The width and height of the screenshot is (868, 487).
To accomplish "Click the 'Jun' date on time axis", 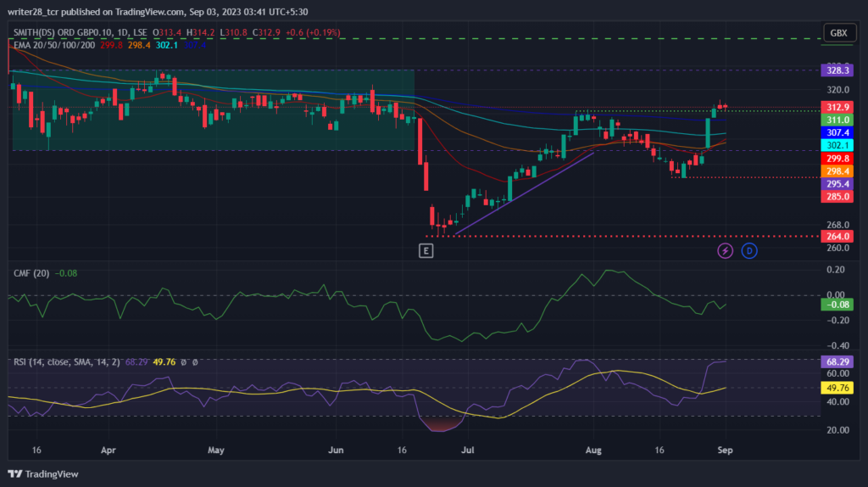I will click(x=336, y=450).
